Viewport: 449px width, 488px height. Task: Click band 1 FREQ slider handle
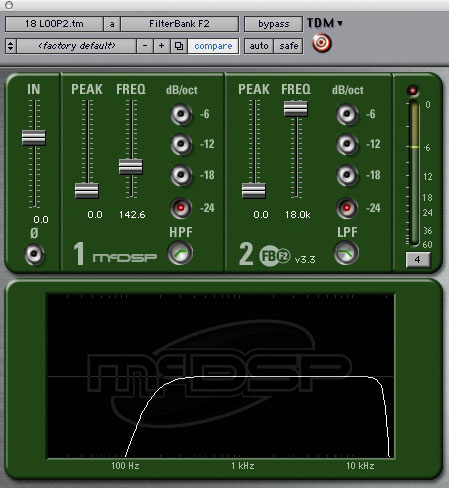point(131,167)
